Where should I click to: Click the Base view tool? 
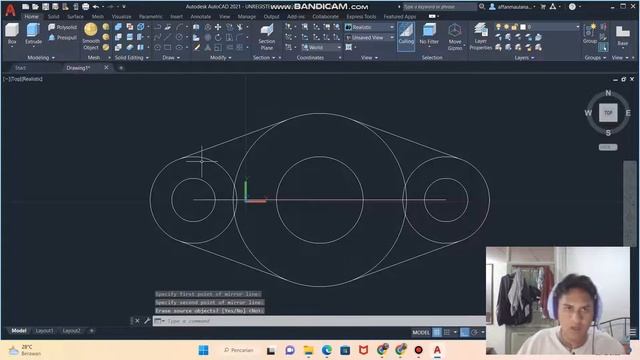click(622, 36)
